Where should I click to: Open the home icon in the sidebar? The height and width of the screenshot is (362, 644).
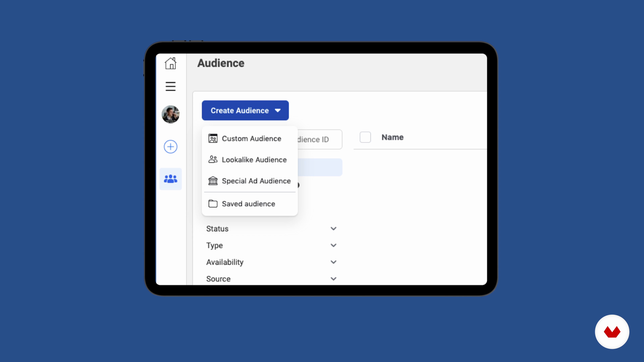click(171, 63)
